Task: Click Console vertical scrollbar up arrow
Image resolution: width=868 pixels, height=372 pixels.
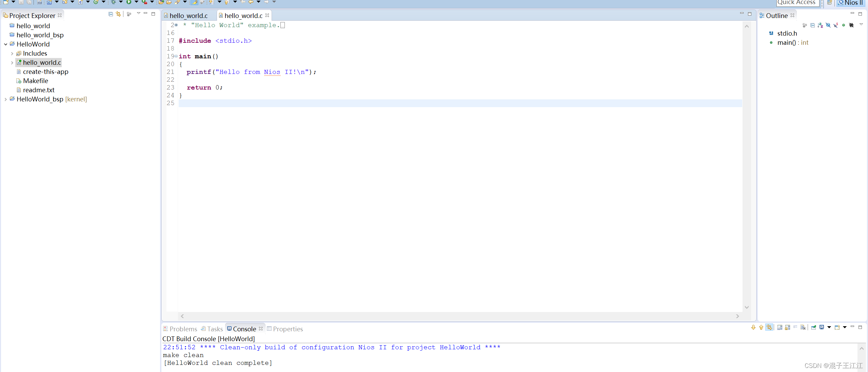Action: [862, 349]
